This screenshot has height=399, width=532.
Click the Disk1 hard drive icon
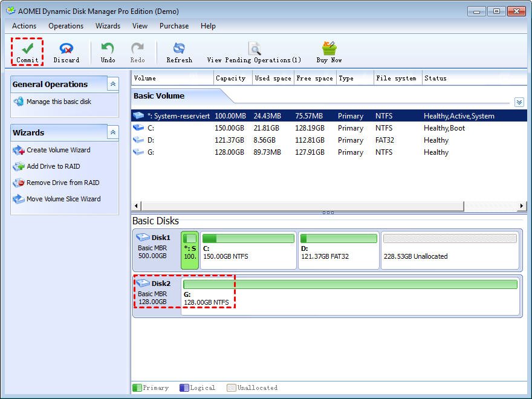[x=143, y=237]
